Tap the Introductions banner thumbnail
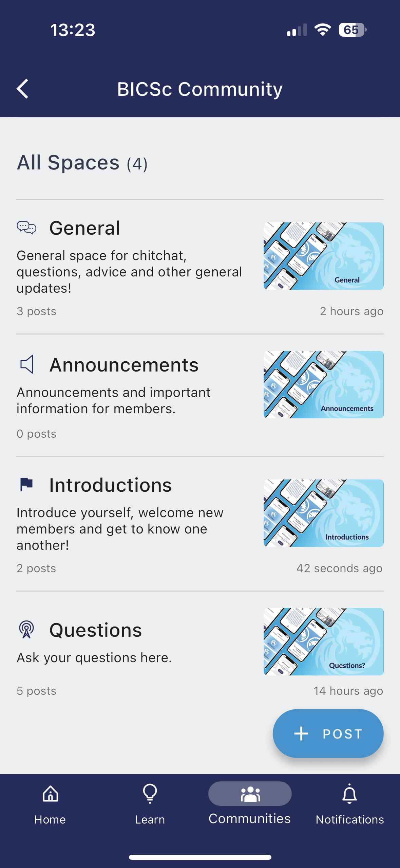 coord(323,513)
